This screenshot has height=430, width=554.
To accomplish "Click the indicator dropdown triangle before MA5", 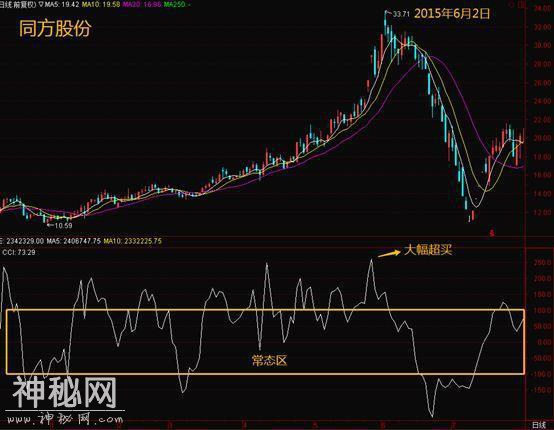I will 41,5.
